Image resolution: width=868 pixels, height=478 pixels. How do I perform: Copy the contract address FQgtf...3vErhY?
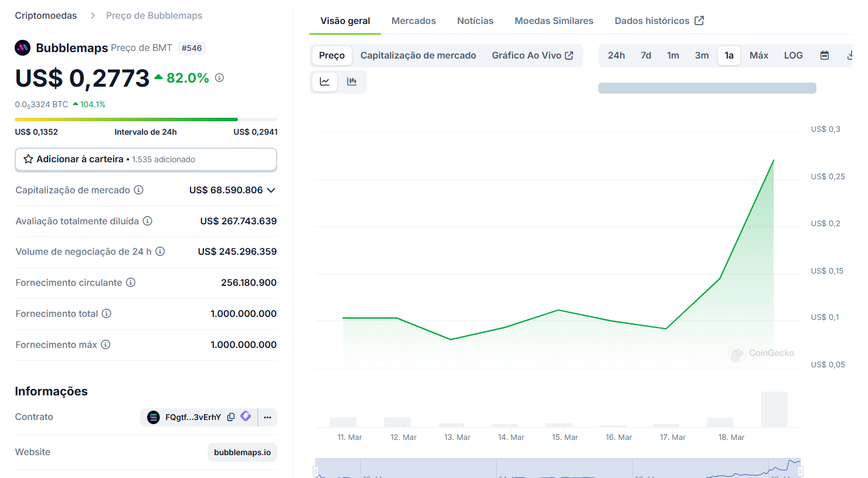(x=231, y=417)
